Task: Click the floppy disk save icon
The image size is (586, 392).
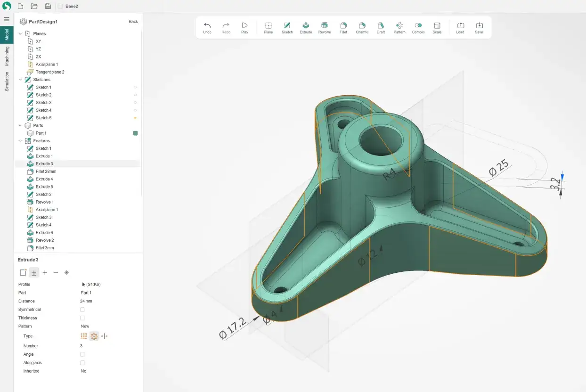Action: 48,6
